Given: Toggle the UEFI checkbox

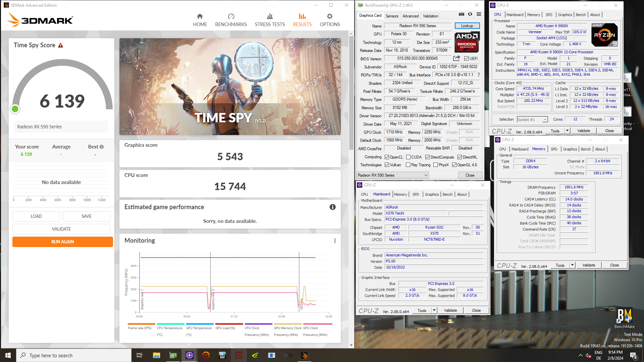Looking at the screenshot, I should click(466, 59).
